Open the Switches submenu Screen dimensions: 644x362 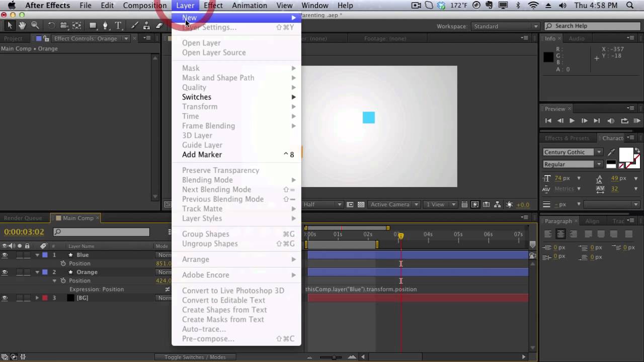pyautogui.click(x=236, y=97)
